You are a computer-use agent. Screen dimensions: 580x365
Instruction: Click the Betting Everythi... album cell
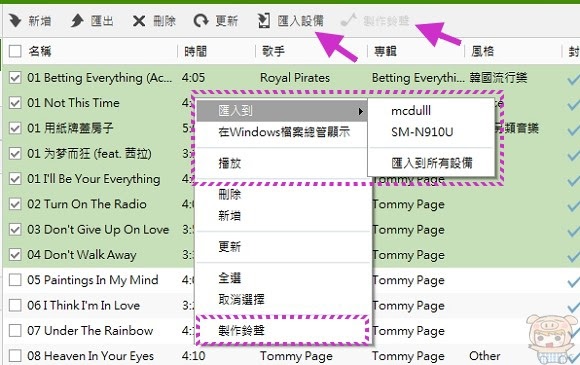[418, 78]
